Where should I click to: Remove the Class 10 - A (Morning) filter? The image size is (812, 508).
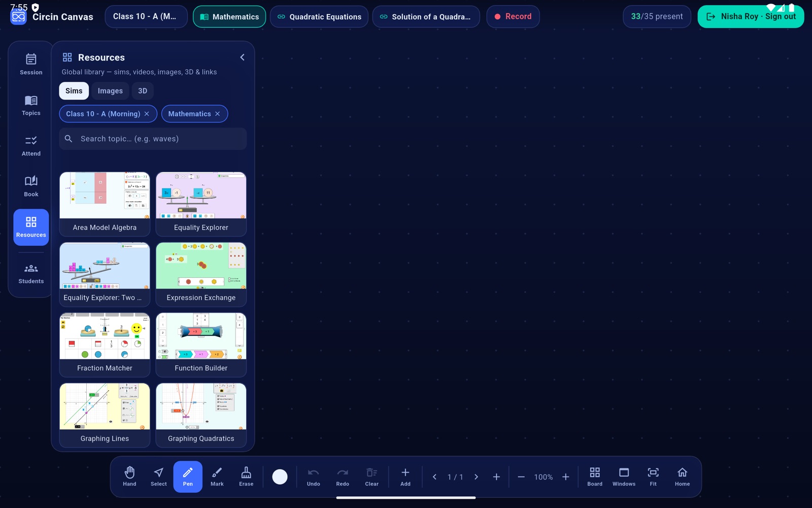(x=147, y=114)
